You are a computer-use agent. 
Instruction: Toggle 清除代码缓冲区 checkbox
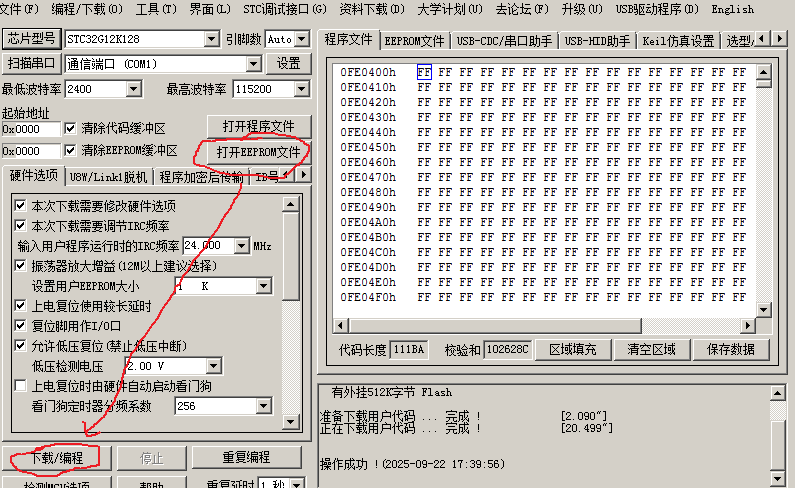71,129
